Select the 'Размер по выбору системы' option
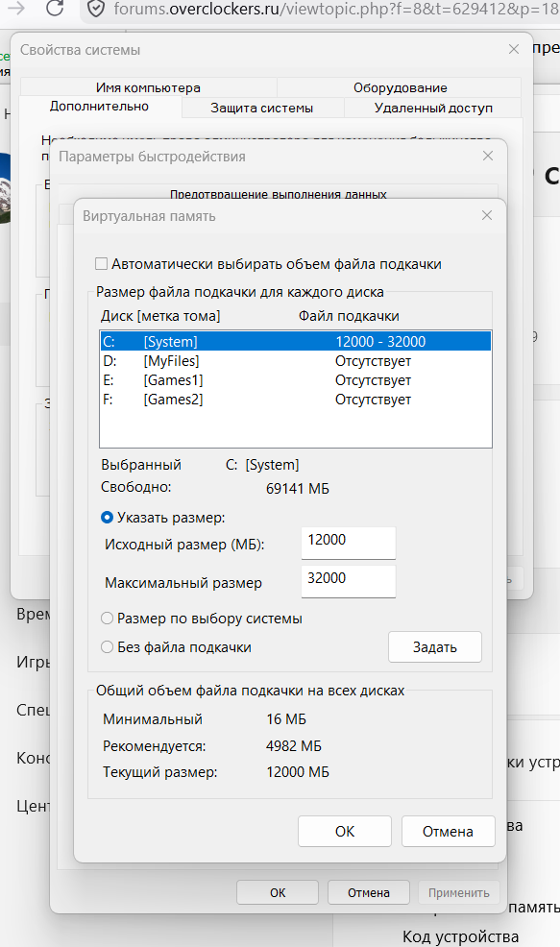This screenshot has width=560, height=947. [x=107, y=619]
